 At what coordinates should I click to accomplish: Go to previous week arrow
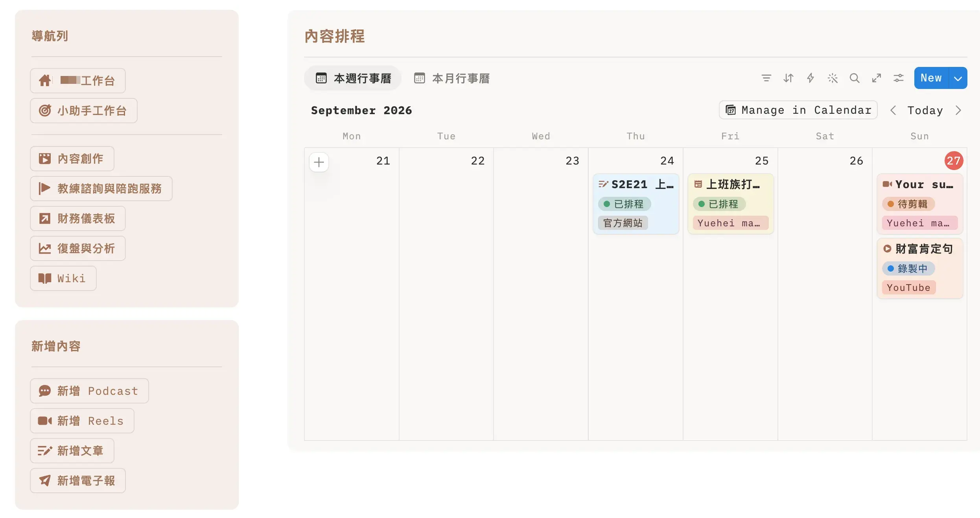pyautogui.click(x=893, y=110)
